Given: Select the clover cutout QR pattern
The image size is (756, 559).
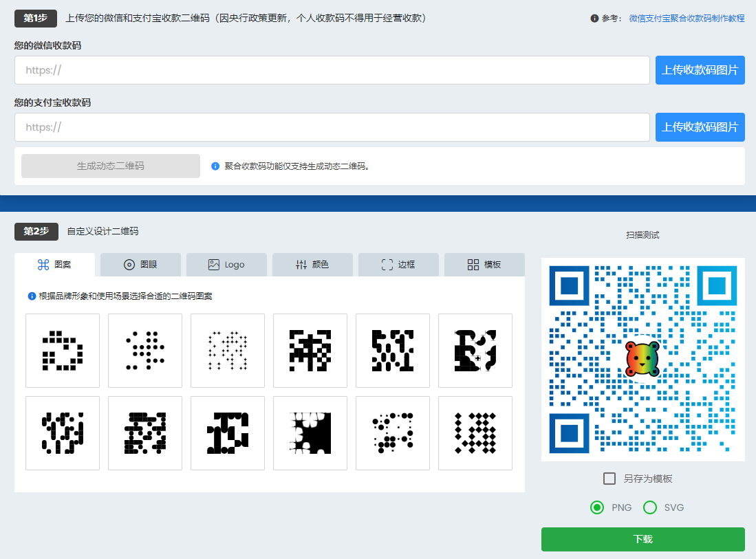Looking at the screenshot, I should pyautogui.click(x=310, y=433).
